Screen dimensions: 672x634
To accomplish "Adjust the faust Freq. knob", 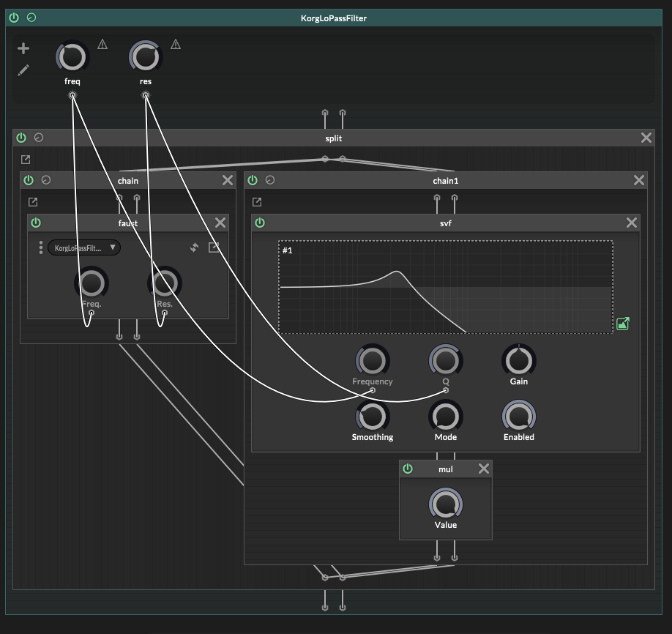I will click(x=92, y=283).
